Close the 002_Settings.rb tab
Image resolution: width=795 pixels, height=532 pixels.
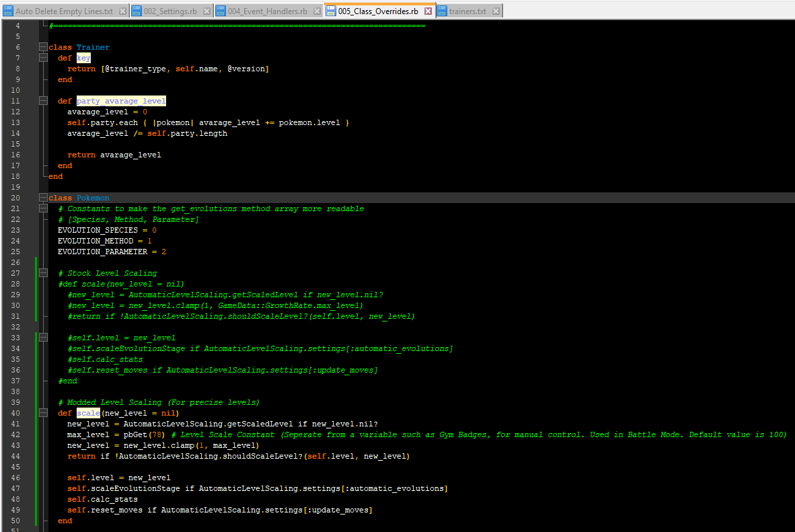206,11
